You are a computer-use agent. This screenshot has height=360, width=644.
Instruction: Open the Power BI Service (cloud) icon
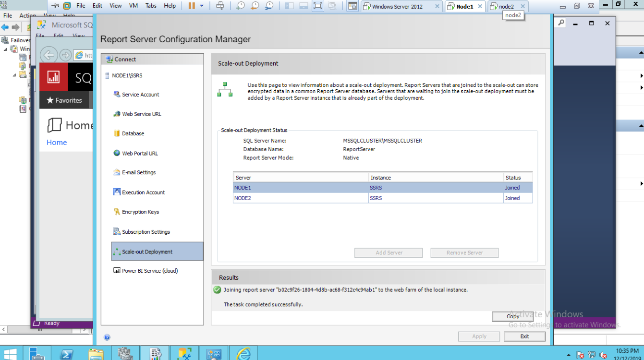(x=117, y=271)
